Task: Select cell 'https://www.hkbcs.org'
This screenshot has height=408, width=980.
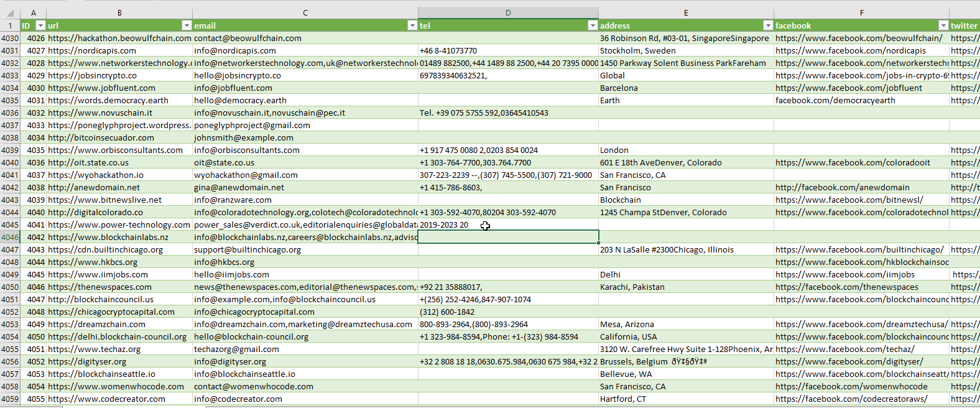Action: tap(119, 262)
